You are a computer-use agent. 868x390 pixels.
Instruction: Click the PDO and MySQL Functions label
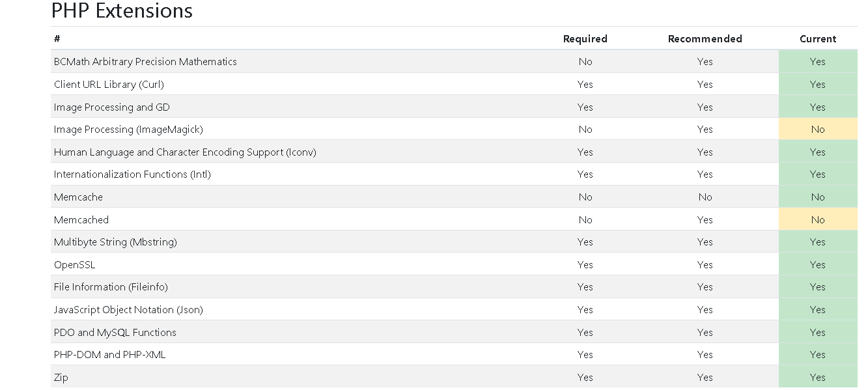[x=115, y=332]
